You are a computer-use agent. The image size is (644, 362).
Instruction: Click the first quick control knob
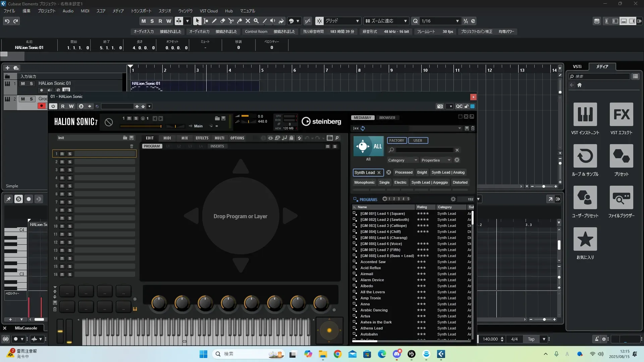click(x=159, y=303)
